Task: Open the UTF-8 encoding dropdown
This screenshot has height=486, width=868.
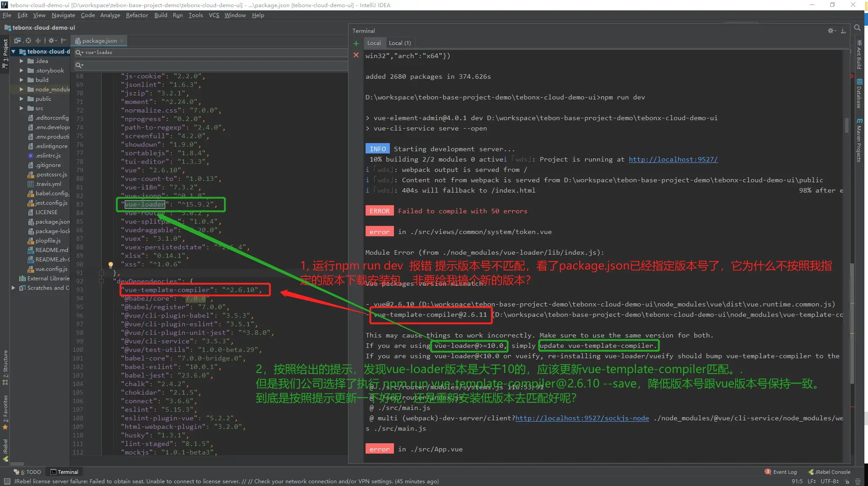Action: (829, 481)
